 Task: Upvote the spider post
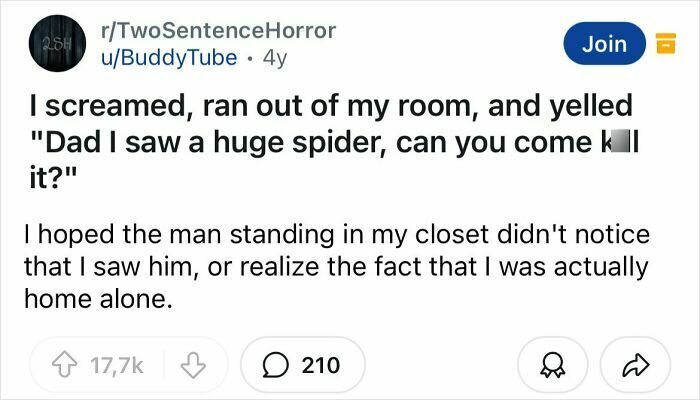tap(65, 365)
